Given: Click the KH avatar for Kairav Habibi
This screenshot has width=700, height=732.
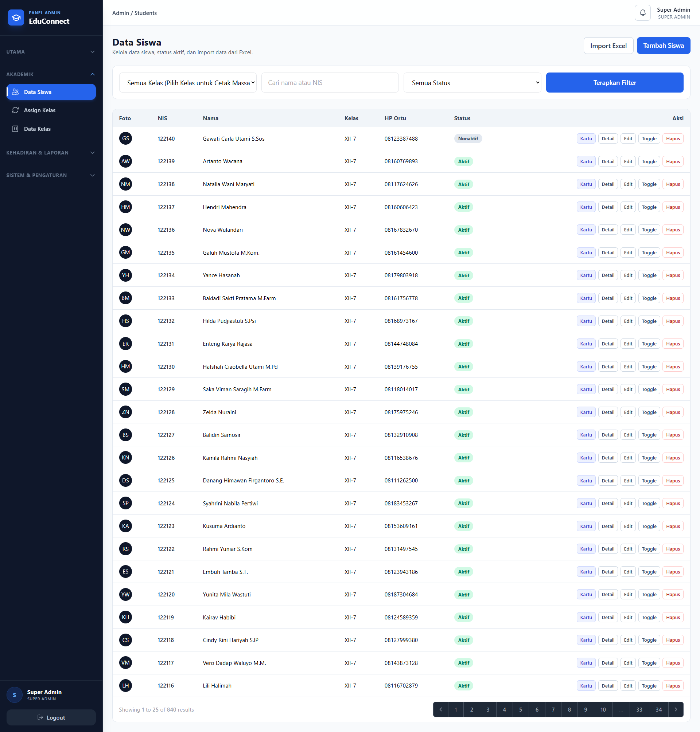Looking at the screenshot, I should (x=125, y=617).
